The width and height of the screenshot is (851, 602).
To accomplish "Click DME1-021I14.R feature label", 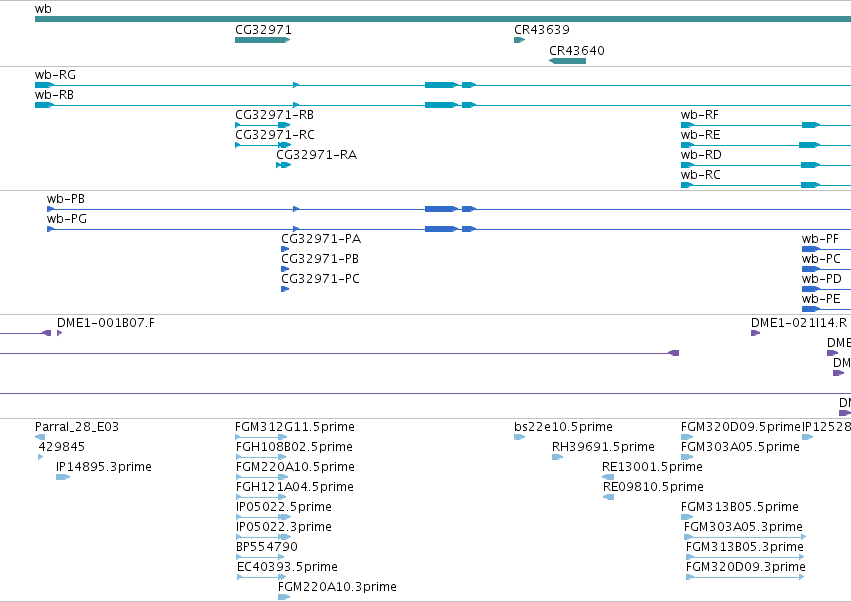I will point(799,324).
